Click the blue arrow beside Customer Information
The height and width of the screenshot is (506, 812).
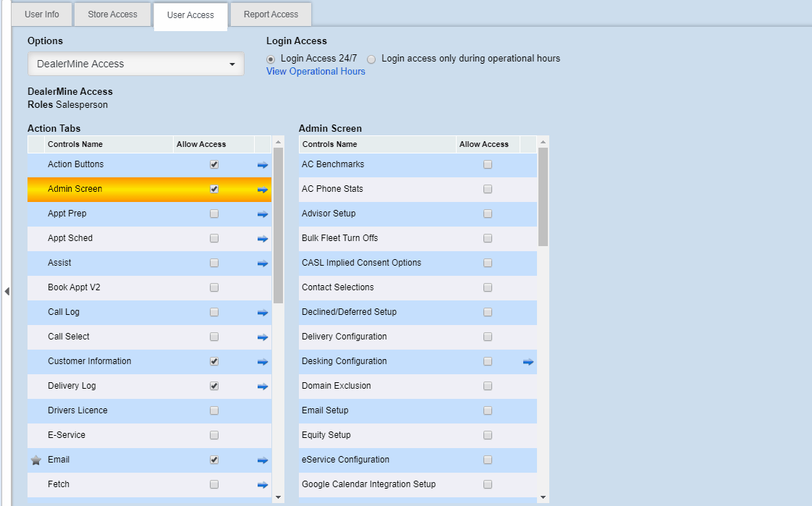click(x=262, y=362)
